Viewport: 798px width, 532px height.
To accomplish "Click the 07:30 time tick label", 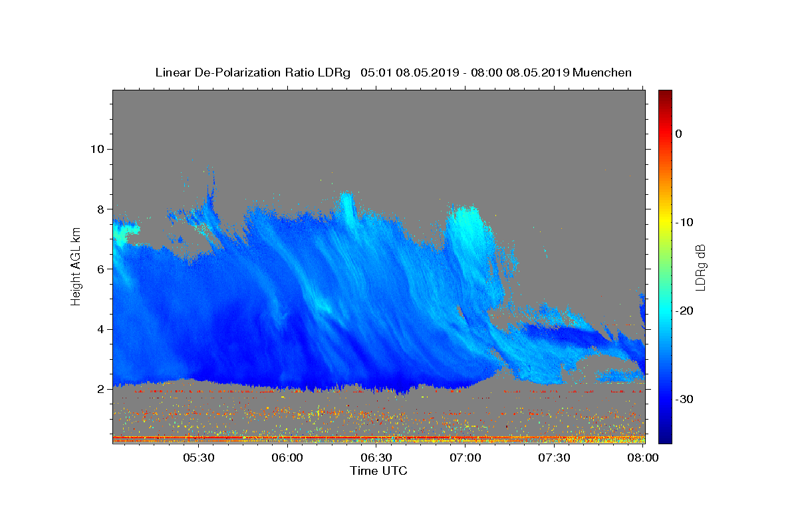I will [x=554, y=458].
